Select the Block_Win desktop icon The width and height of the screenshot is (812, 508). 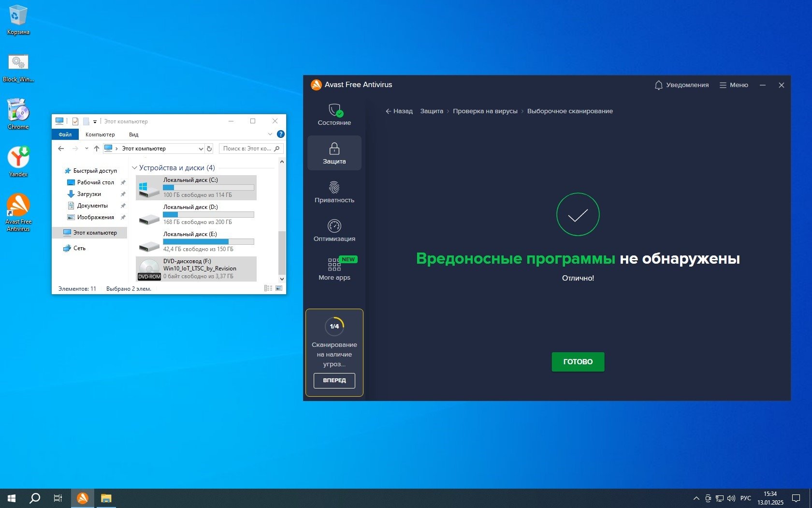[18, 68]
